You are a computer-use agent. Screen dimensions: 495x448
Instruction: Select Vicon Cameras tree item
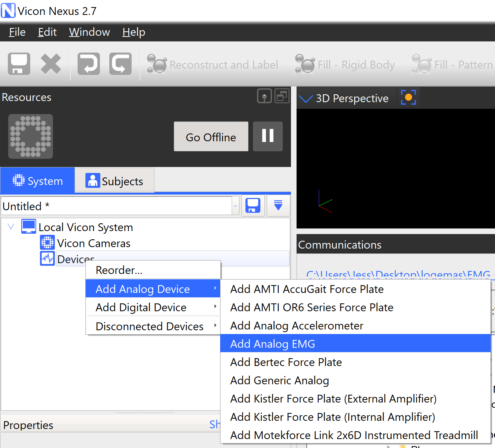[94, 243]
